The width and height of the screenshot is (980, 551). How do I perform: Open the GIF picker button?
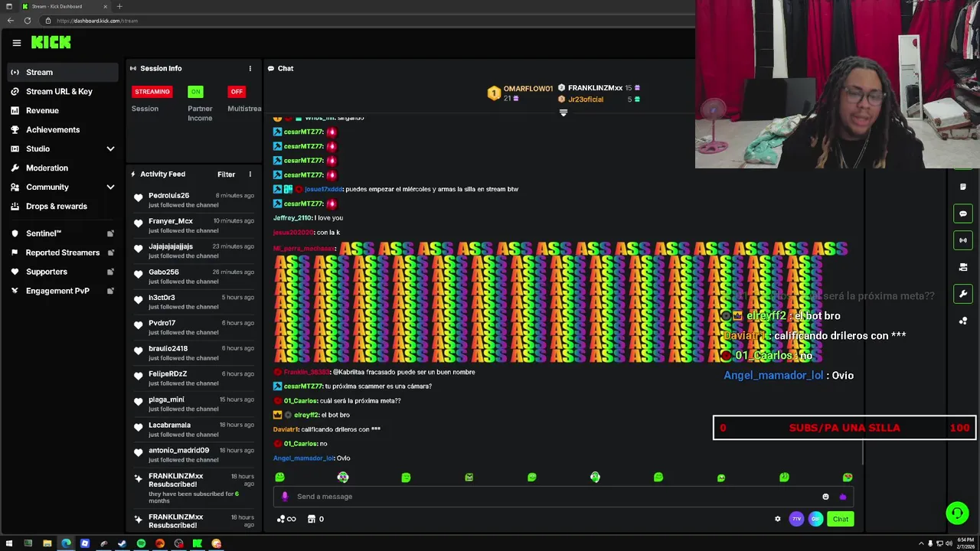pyautogui.click(x=815, y=519)
